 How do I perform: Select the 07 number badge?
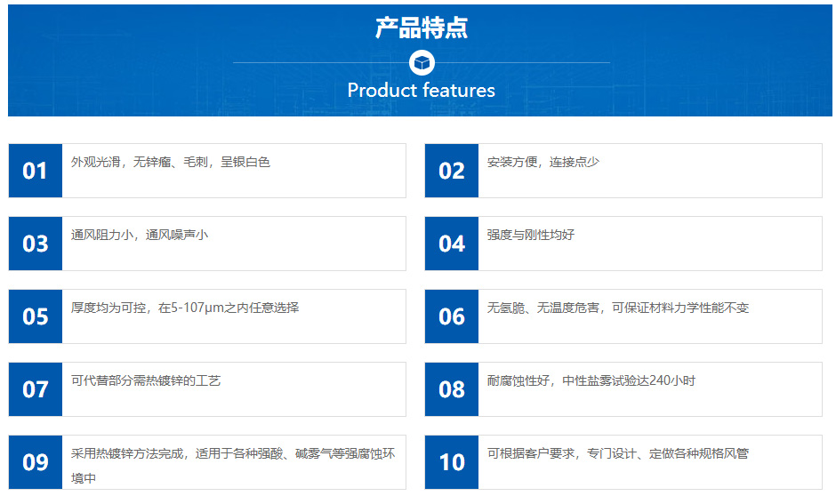click(x=36, y=389)
